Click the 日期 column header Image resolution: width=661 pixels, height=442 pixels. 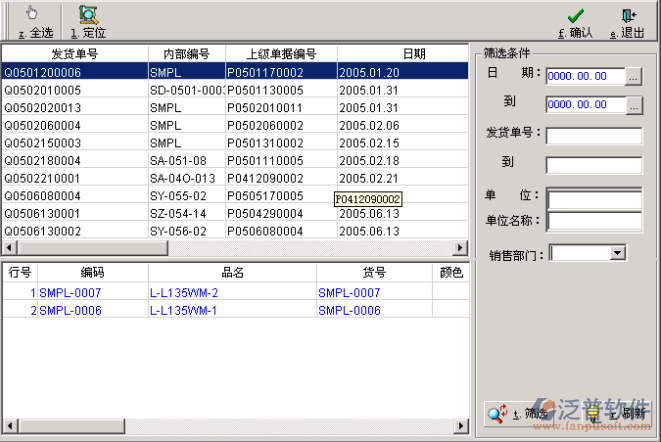point(414,53)
